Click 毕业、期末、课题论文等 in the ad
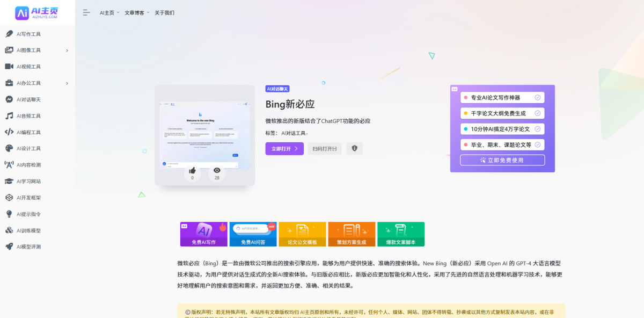Viewport: 644px width, 318px height. tap(502, 144)
